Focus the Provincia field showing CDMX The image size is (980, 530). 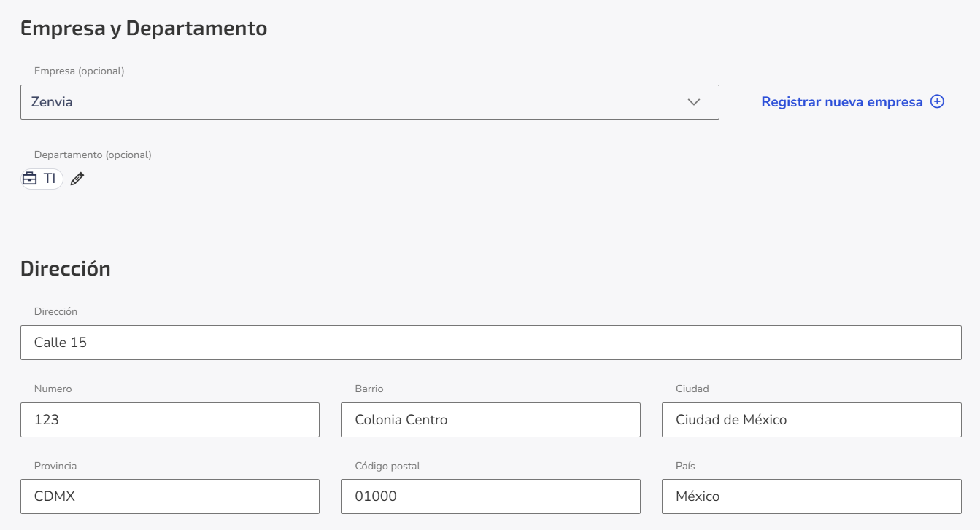tap(170, 496)
